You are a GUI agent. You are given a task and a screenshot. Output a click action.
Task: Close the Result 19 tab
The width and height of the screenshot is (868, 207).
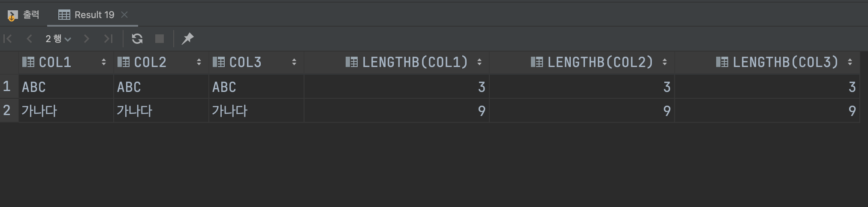124,15
